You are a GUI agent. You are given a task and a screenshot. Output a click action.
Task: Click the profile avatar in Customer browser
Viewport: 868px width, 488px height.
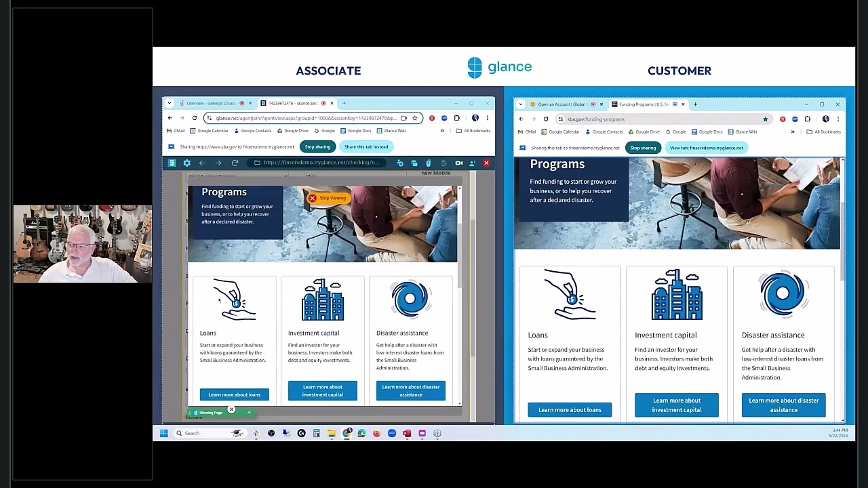(x=825, y=119)
